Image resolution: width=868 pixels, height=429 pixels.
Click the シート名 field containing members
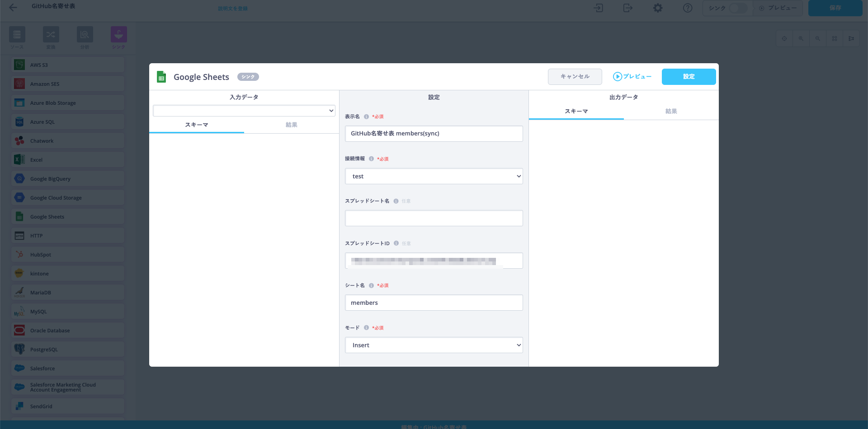tap(434, 303)
